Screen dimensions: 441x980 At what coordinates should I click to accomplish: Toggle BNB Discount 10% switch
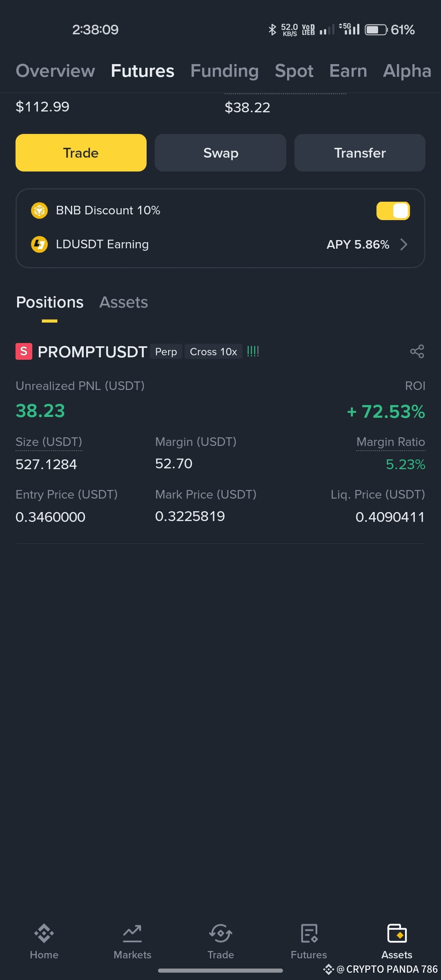pyautogui.click(x=393, y=211)
